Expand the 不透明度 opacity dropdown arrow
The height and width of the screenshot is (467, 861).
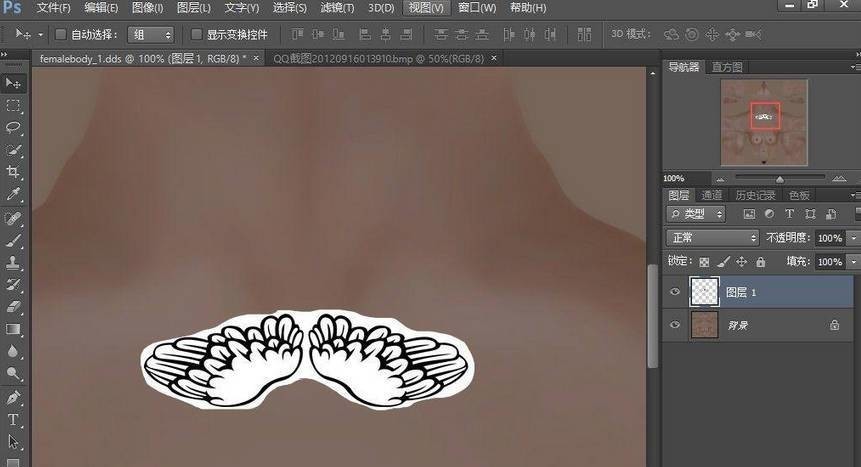tap(851, 238)
